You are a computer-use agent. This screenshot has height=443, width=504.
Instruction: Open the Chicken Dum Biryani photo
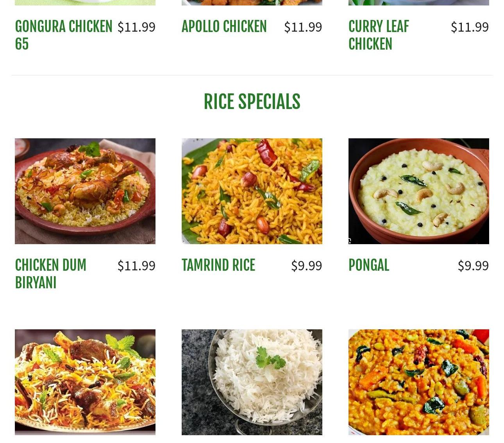[x=85, y=191]
